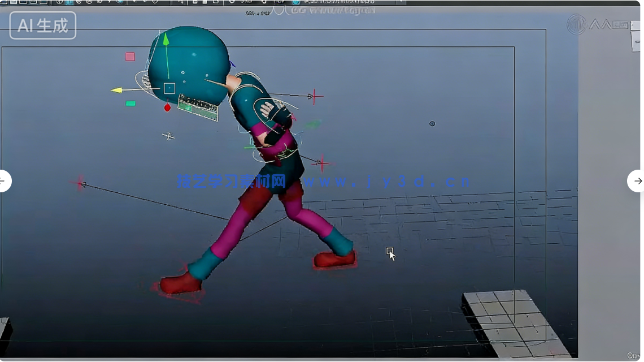Go to the previous image with left arrow
This screenshot has width=644, height=362.
[x=3, y=181]
